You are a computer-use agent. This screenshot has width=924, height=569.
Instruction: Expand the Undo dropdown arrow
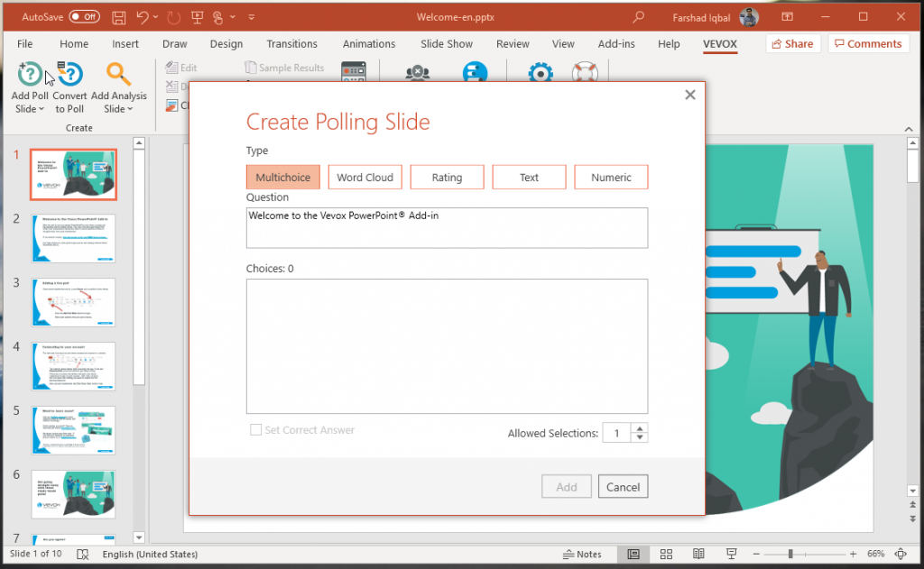[156, 16]
